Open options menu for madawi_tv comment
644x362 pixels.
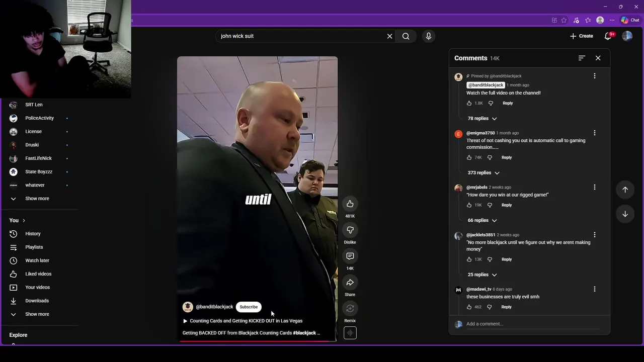pyautogui.click(x=594, y=289)
